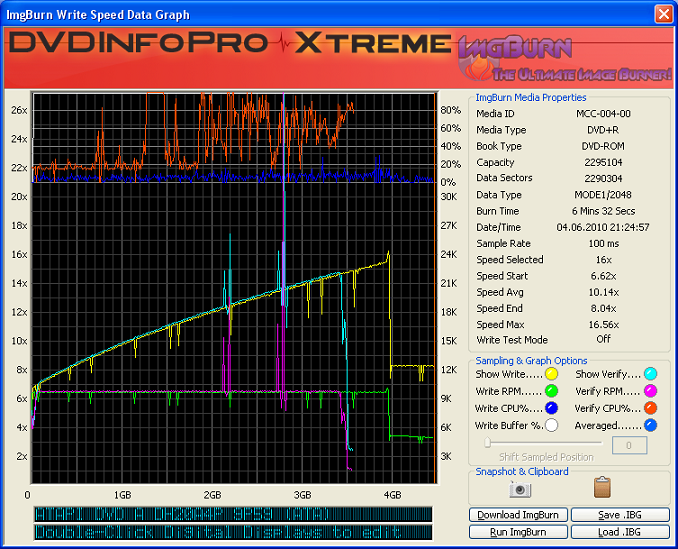678x549 pixels.
Task: Click the Speed Selected value 16x
Action: click(604, 260)
